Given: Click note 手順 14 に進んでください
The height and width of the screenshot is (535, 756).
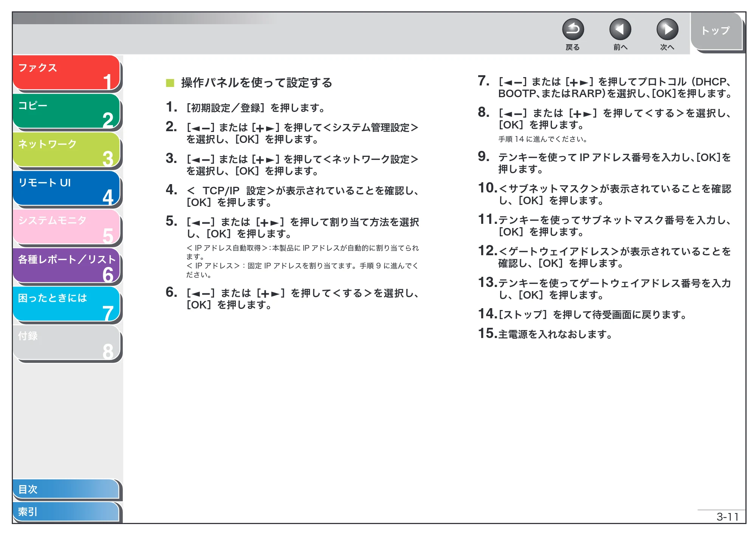Looking at the screenshot, I should click(x=543, y=139).
